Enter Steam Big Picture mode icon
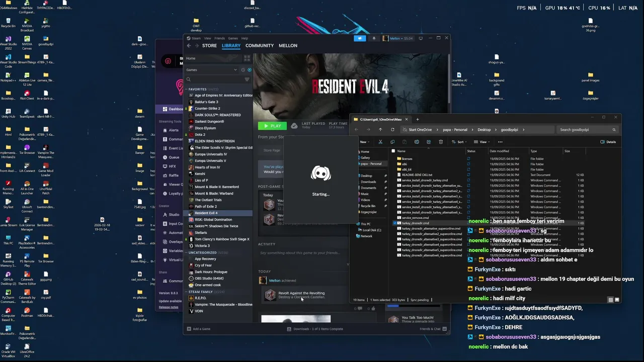This screenshot has width=644, height=362. 421,38
